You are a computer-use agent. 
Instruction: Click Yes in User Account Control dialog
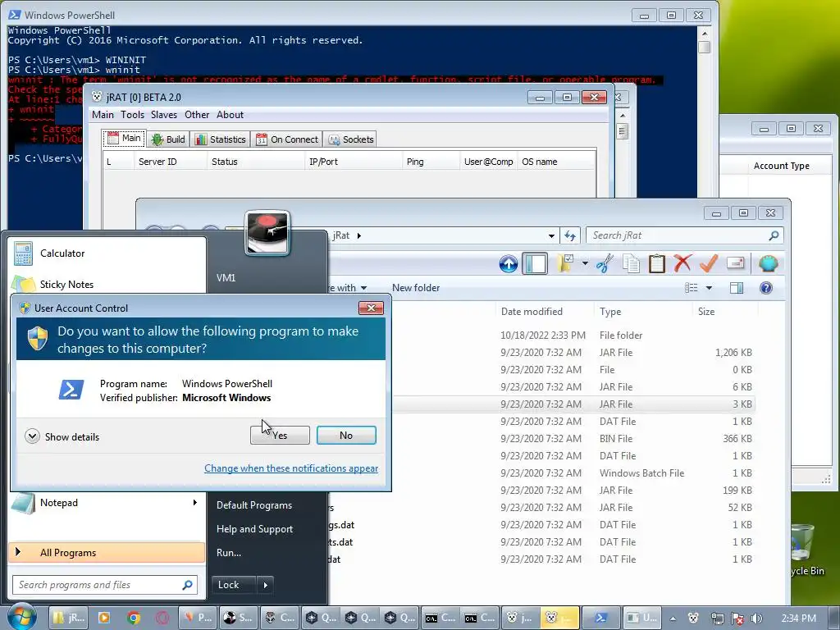click(x=280, y=435)
